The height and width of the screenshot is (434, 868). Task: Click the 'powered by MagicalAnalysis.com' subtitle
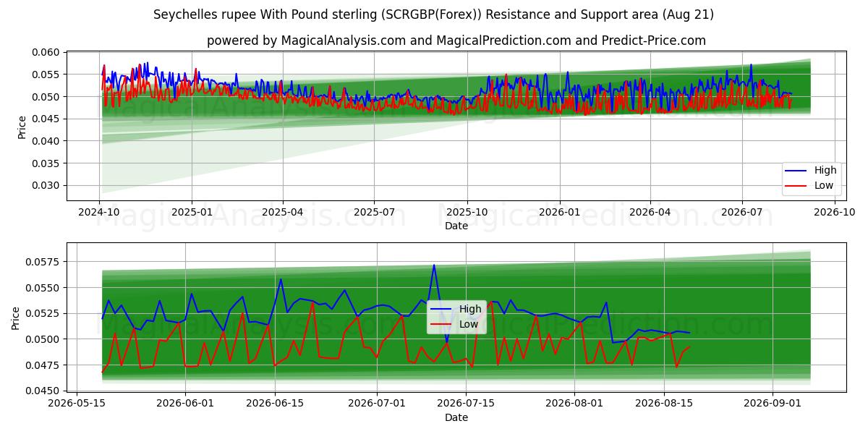tap(456, 41)
